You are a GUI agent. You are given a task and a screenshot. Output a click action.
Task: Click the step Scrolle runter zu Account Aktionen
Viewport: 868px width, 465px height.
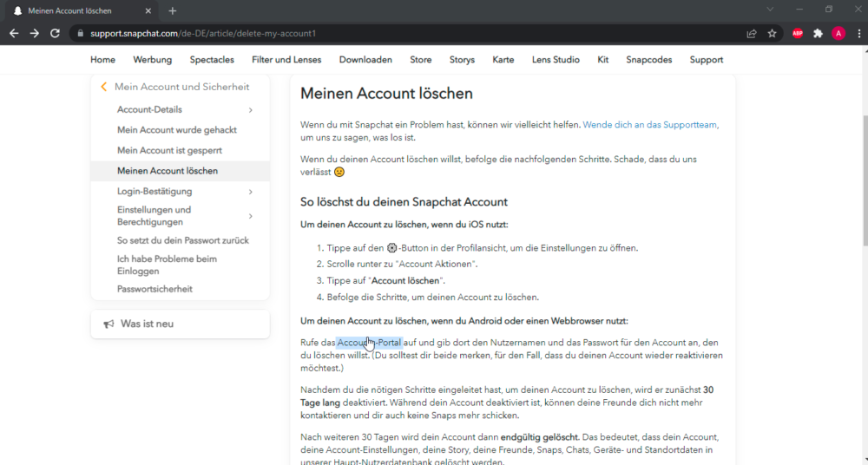402,264
